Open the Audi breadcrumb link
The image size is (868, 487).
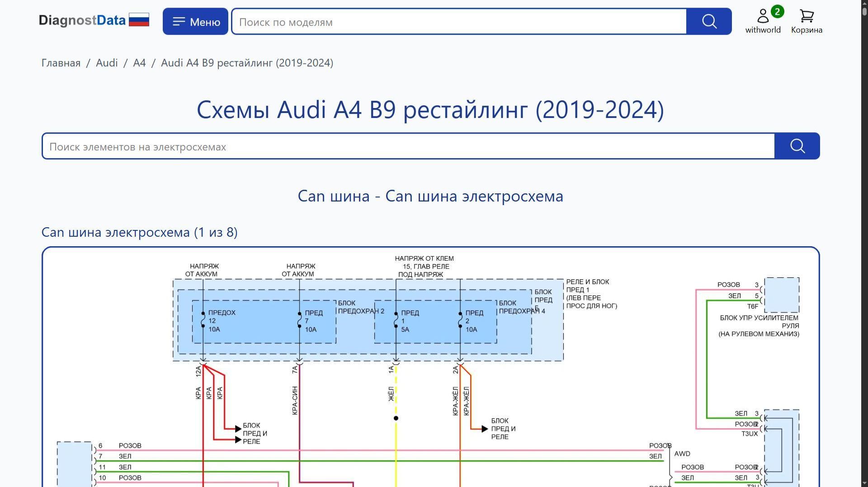pyautogui.click(x=107, y=63)
